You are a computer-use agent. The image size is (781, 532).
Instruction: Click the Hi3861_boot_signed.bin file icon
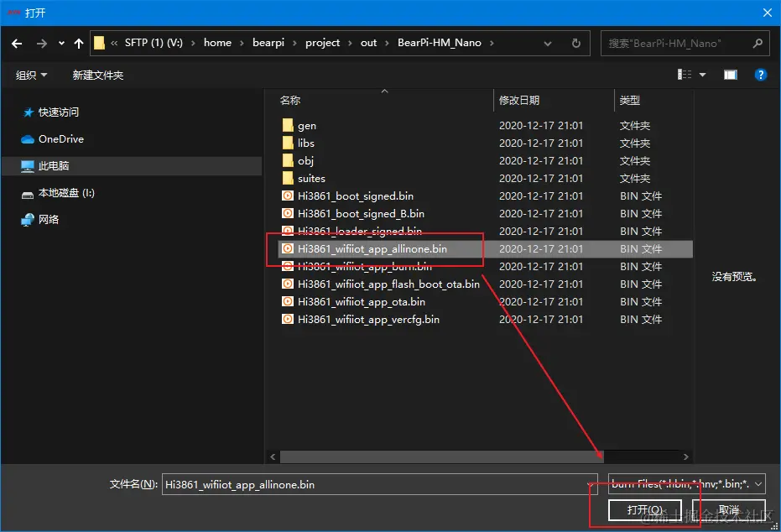click(288, 196)
